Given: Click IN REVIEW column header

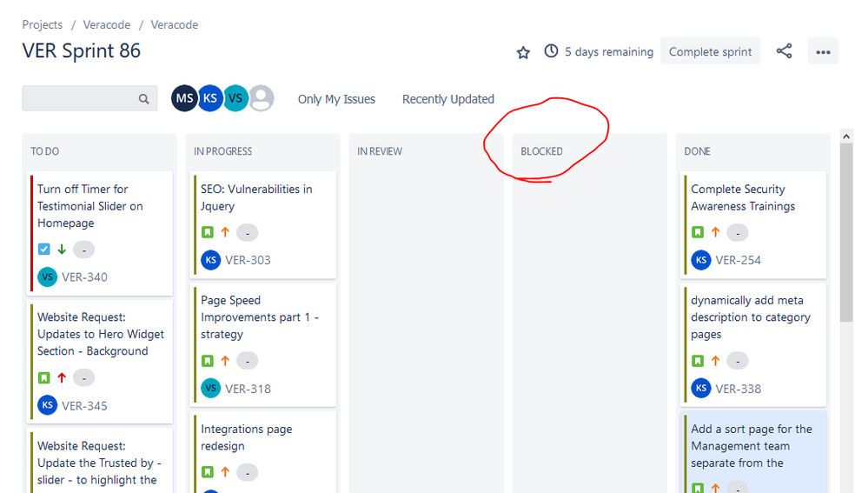Looking at the screenshot, I should click(x=380, y=151).
